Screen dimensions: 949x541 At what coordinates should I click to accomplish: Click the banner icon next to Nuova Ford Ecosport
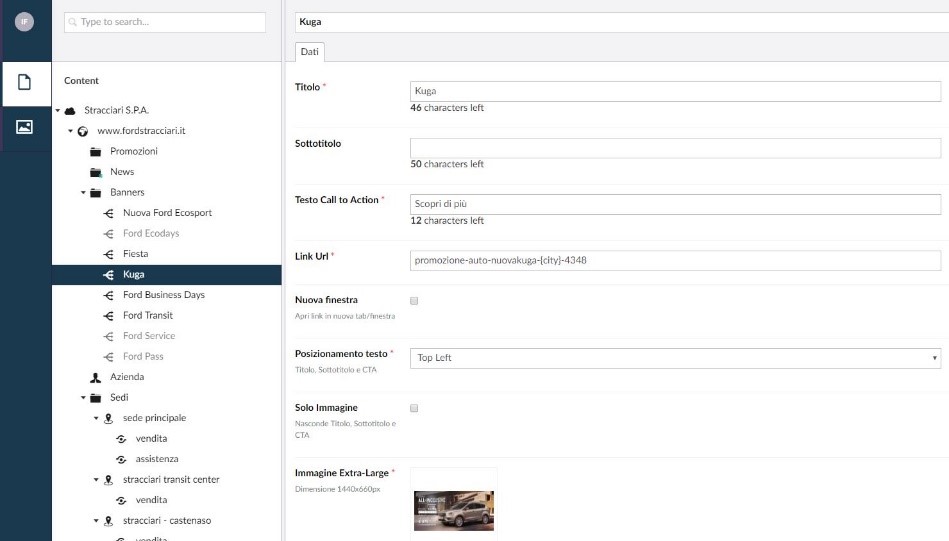coord(108,213)
